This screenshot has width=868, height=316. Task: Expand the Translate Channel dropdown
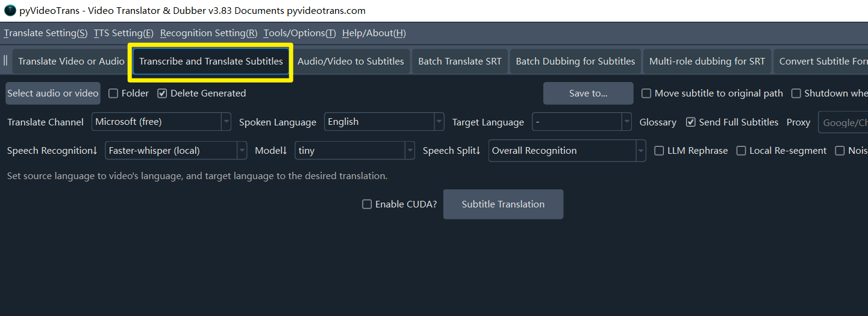coord(161,122)
